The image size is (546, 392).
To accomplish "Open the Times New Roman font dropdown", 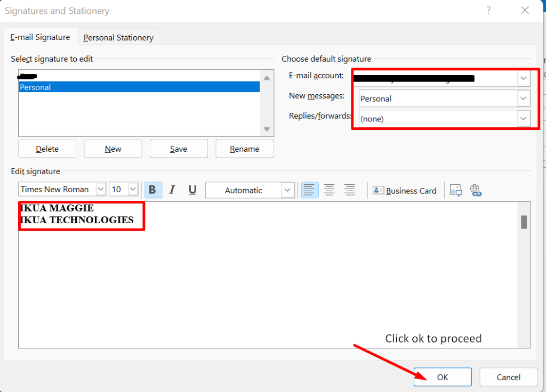I will [x=101, y=190].
